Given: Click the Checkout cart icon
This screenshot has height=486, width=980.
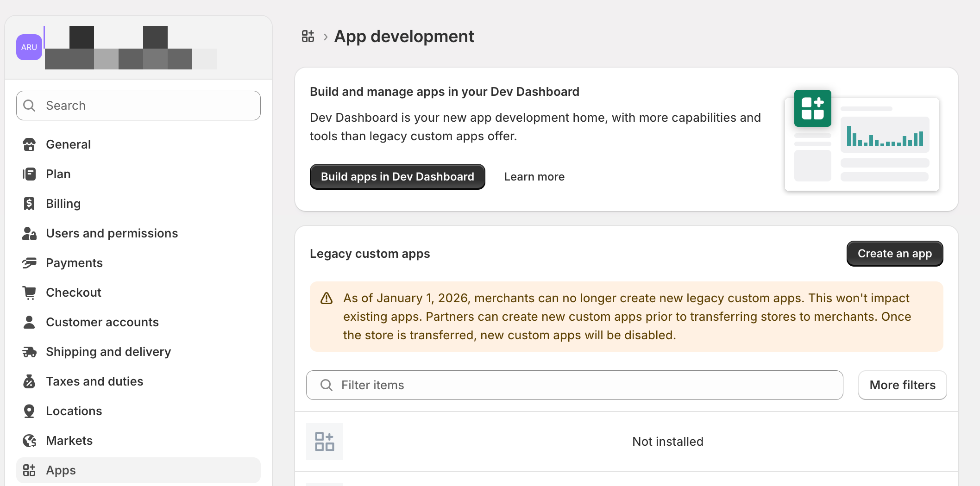Looking at the screenshot, I should 29,293.
